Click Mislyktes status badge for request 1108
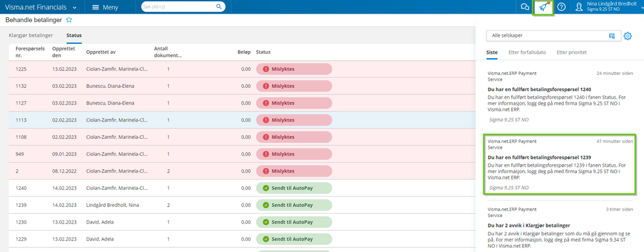Screen dimensions: 644x252 click(294, 137)
